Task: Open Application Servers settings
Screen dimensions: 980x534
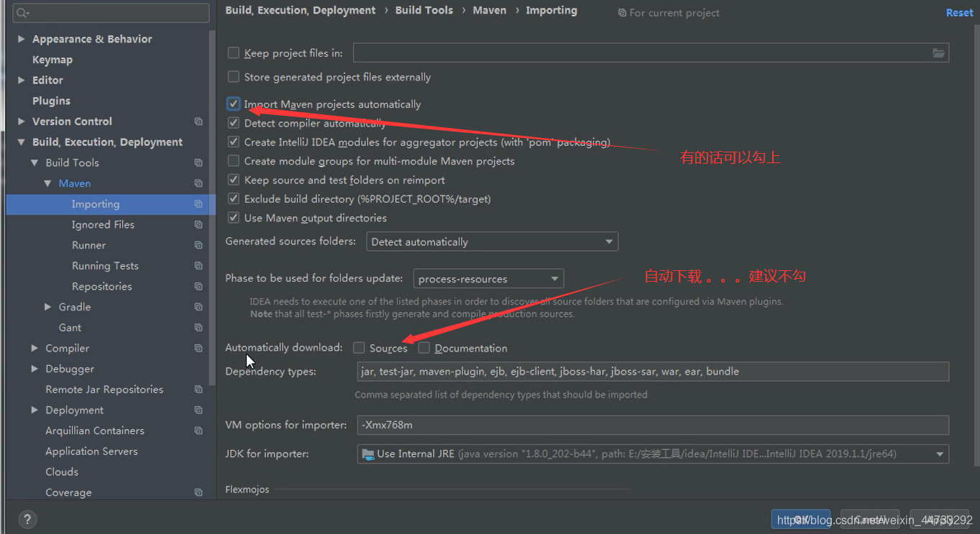Action: (x=91, y=451)
